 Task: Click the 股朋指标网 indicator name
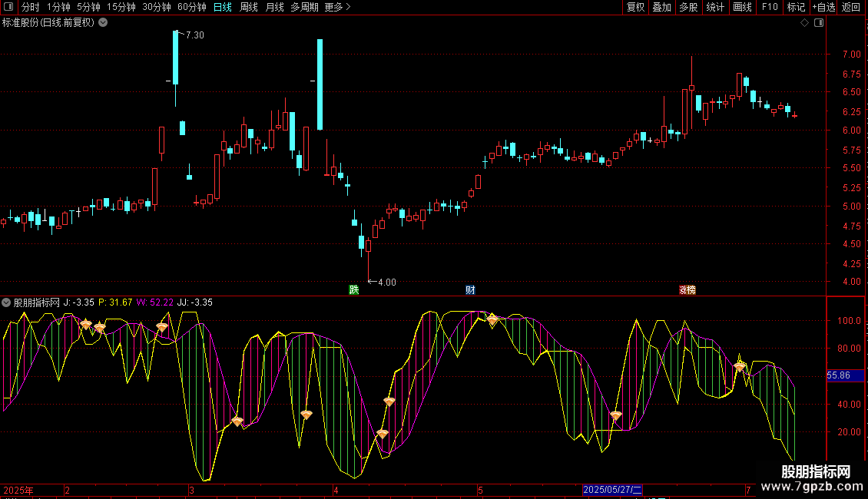(37, 302)
